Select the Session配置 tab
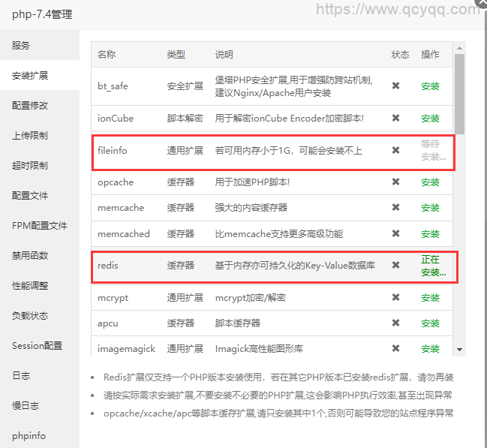Screen dimensions: 487x448 point(37,345)
